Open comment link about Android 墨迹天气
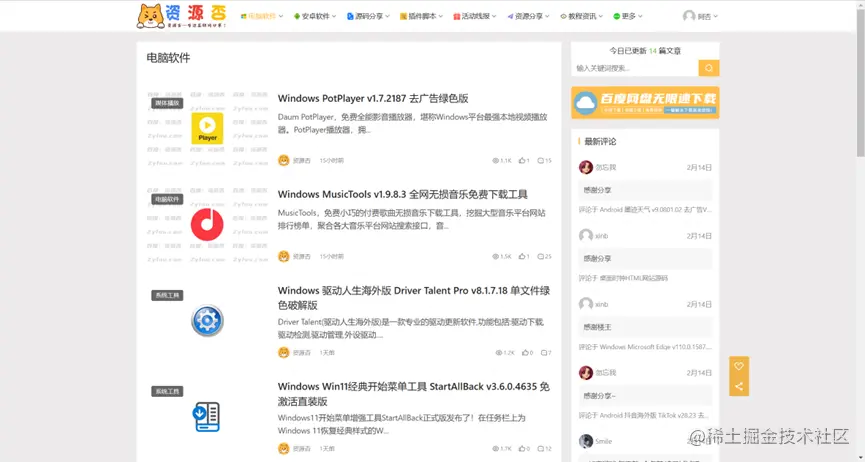This screenshot has height=462, width=865. (645, 210)
